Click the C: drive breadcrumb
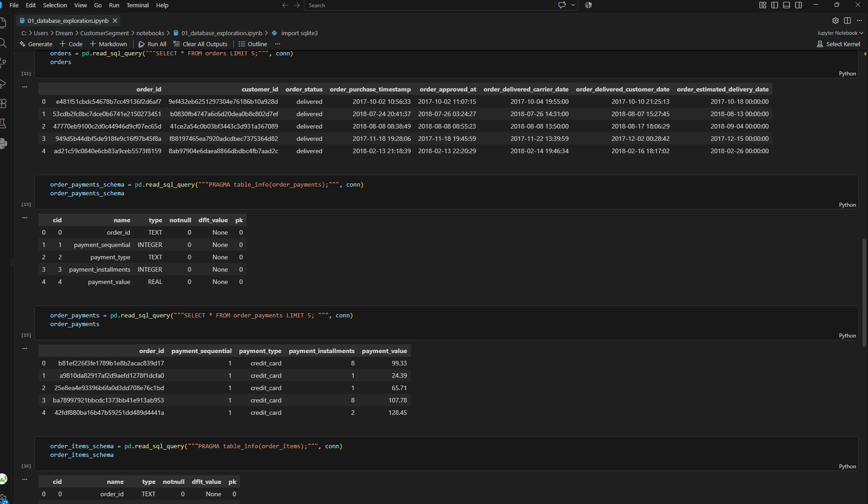Screen dimensions: 868x504 24,33
